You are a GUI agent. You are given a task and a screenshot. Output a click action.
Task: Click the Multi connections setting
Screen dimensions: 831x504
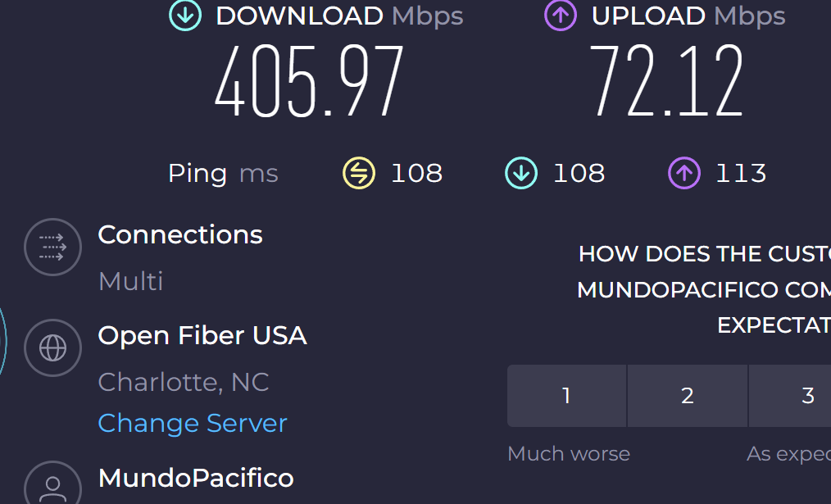point(131,281)
